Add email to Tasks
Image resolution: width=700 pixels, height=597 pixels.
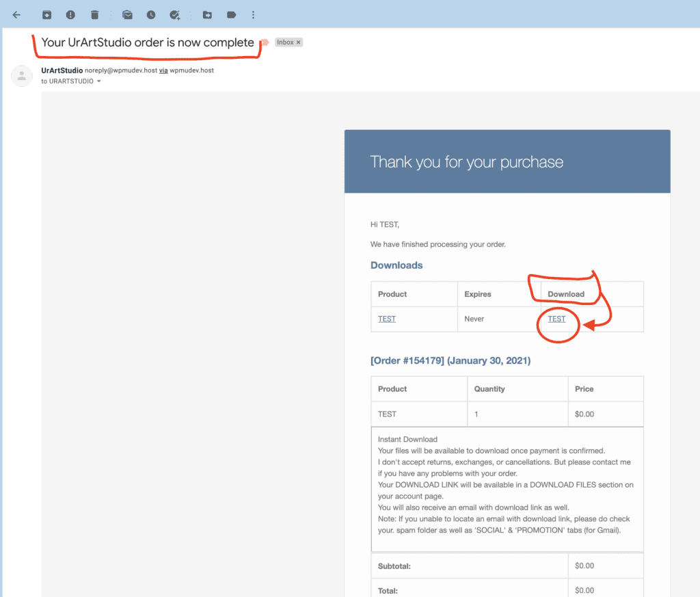(174, 15)
